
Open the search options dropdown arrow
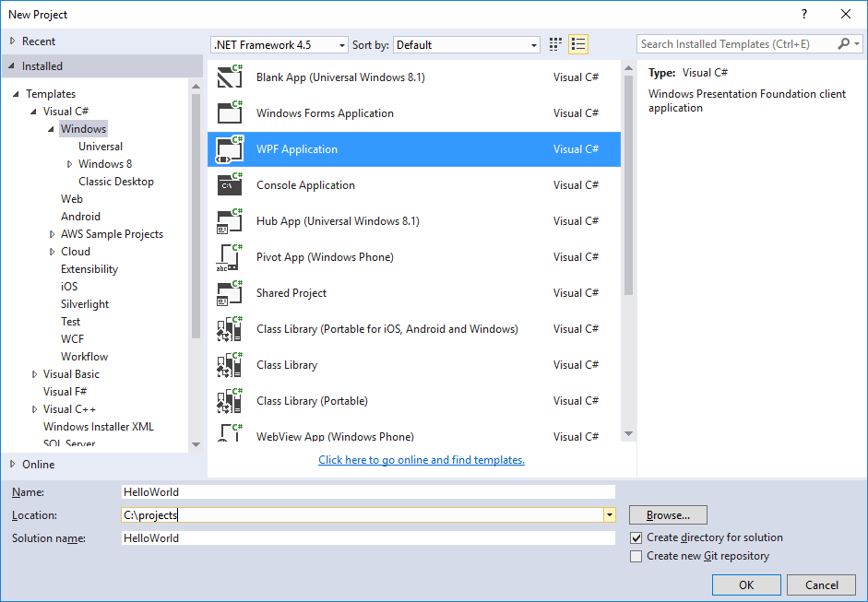(x=857, y=43)
